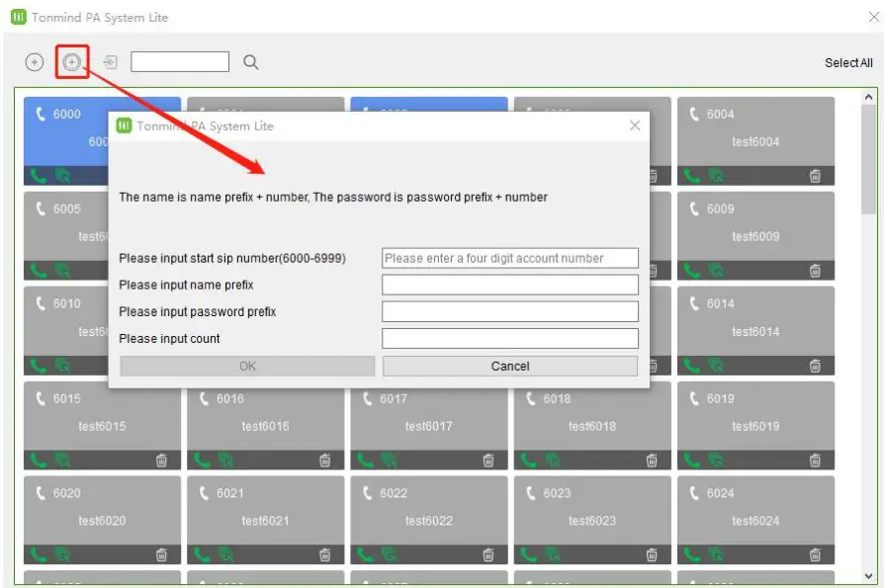Click the trash icon on test6019 card

click(x=815, y=459)
